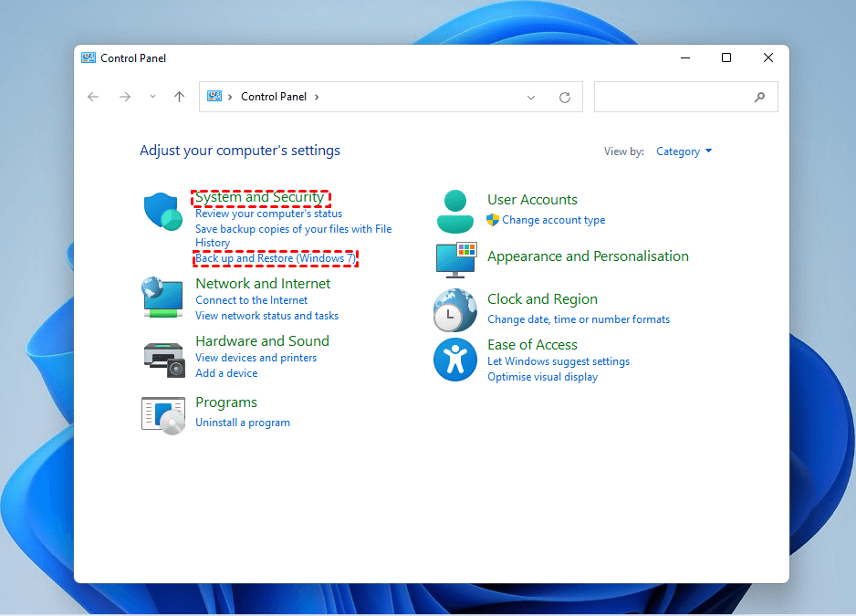Open Clock and Region category
This screenshot has height=616, width=856.
click(x=543, y=299)
